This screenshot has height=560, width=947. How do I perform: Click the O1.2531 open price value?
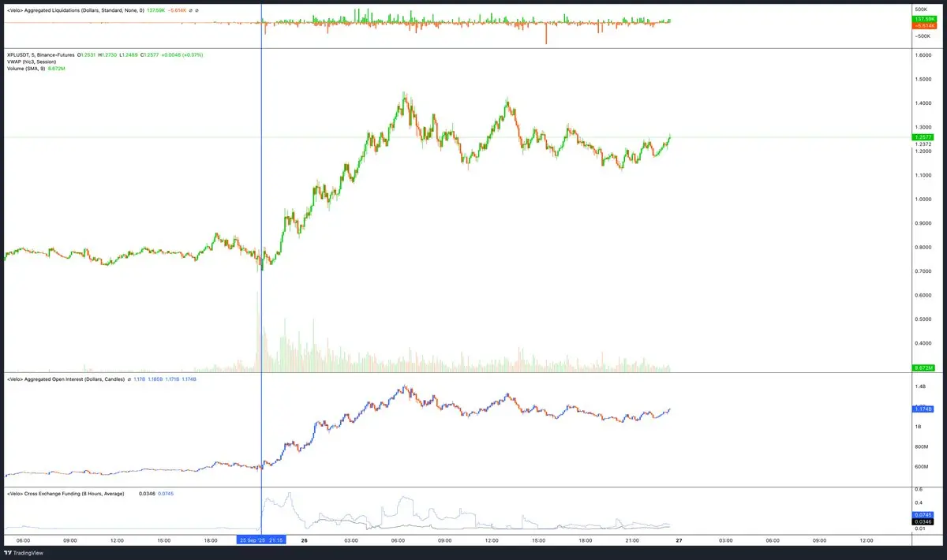coord(88,55)
